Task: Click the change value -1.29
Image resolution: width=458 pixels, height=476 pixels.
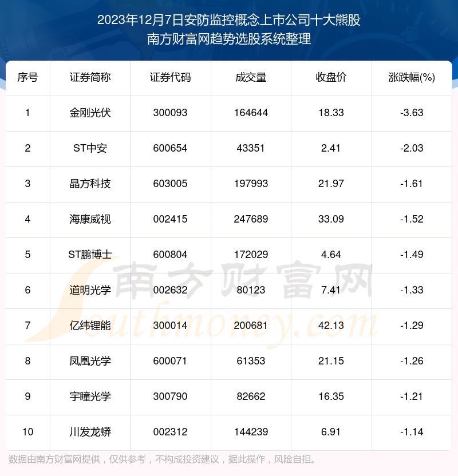Action: click(x=412, y=326)
